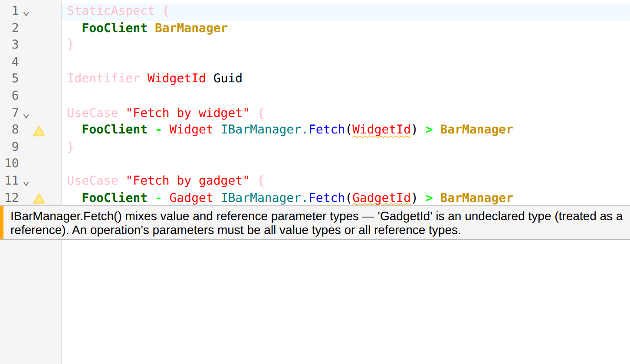Click the Widget return type on line 8
Image resolution: width=630 pixels, height=364 pixels.
click(191, 130)
